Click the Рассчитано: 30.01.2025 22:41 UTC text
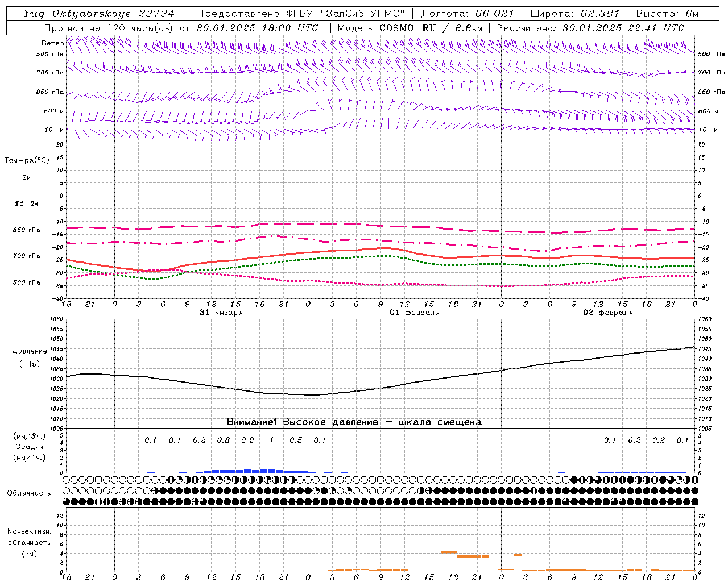This screenshot has width=728, height=582. pyautogui.click(x=590, y=28)
